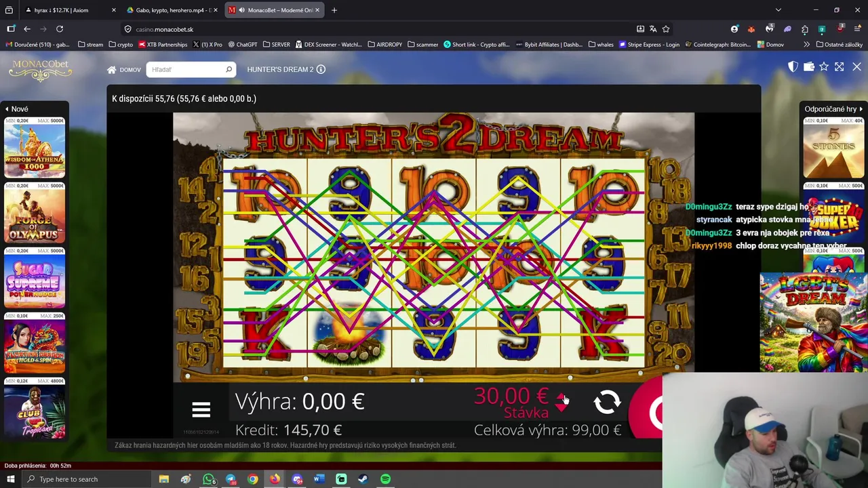Open Word from the taskbar
This screenshot has height=488, width=868.
pyautogui.click(x=319, y=479)
